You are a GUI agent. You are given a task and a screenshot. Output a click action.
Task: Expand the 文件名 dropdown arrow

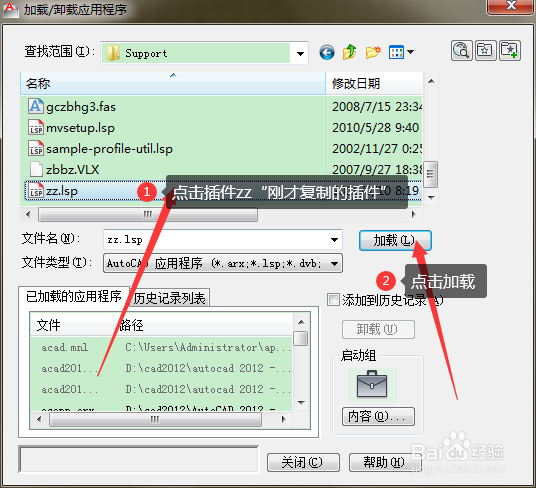point(335,240)
